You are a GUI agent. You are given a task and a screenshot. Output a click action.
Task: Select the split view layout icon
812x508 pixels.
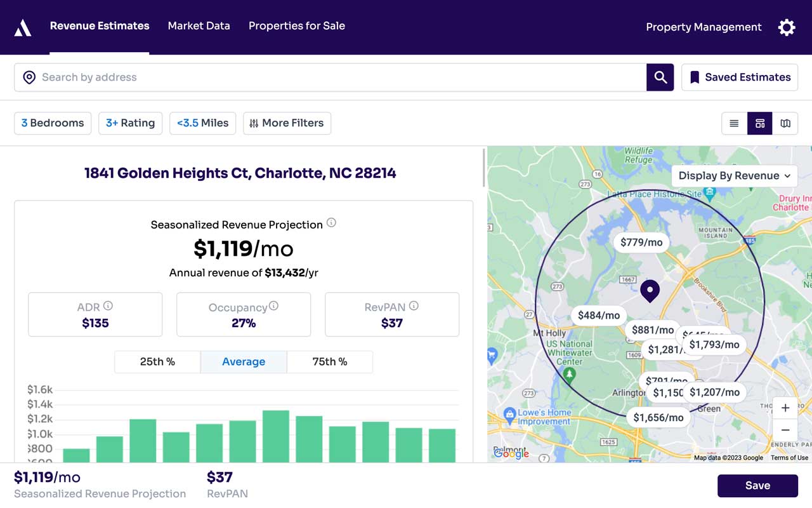click(x=760, y=123)
